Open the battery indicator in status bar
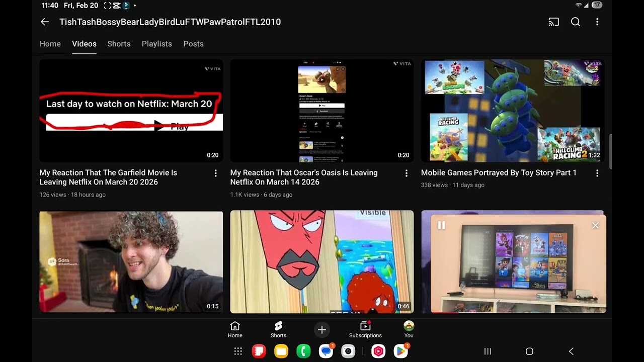The height and width of the screenshot is (362, 644). tap(597, 5)
